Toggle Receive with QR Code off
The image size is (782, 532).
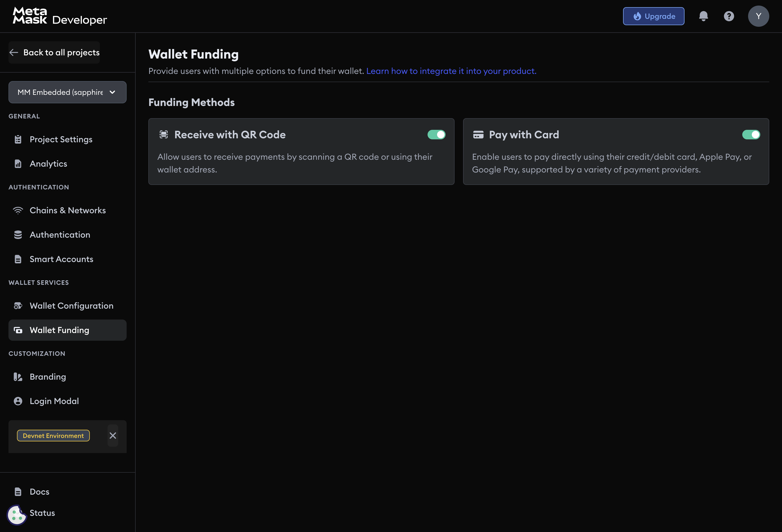(x=436, y=135)
